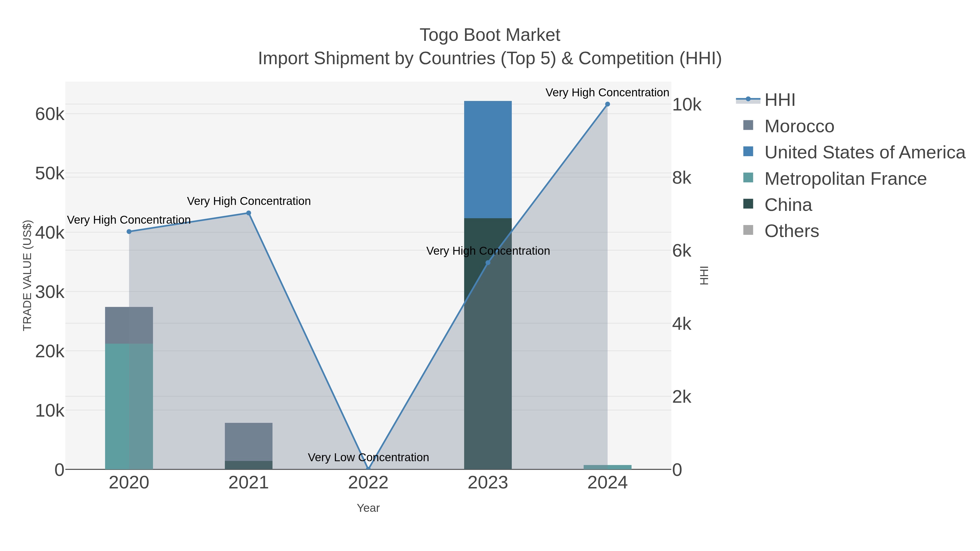
Task: Click the 6k right HHI axis tick
Action: (x=682, y=251)
